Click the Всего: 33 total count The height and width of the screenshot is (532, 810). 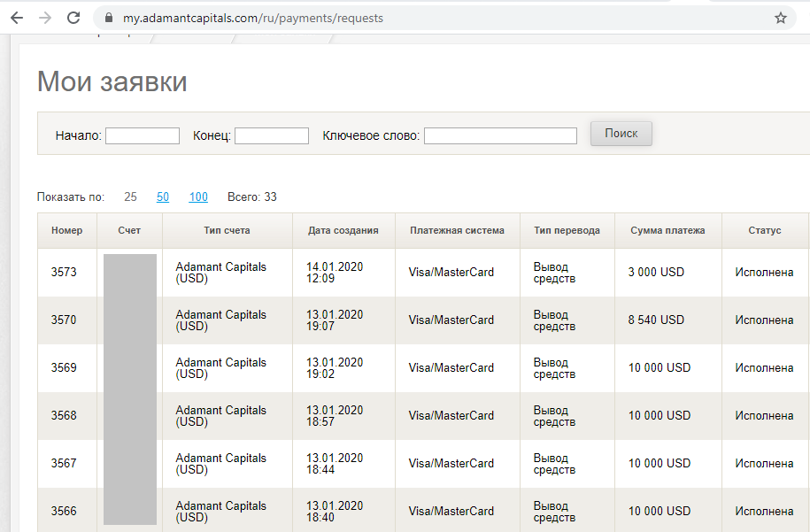[x=252, y=197]
